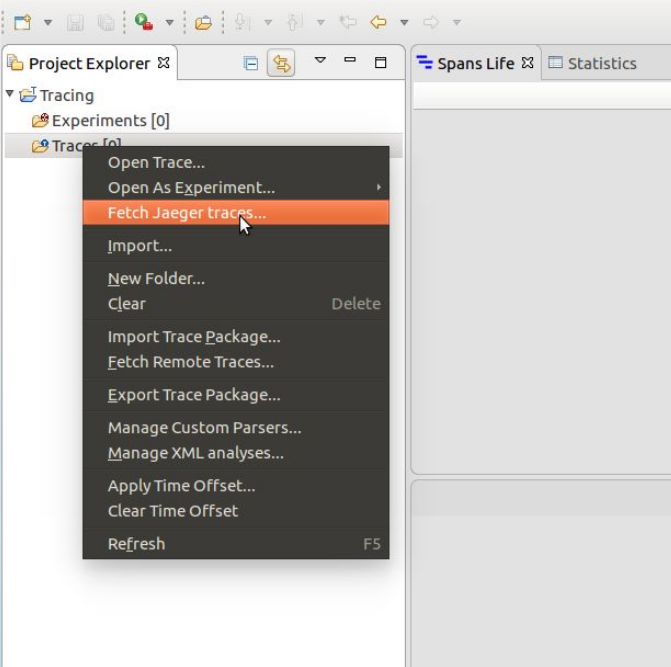Click the Run/Record launch icon
This screenshot has height=667, width=671.
(144, 21)
